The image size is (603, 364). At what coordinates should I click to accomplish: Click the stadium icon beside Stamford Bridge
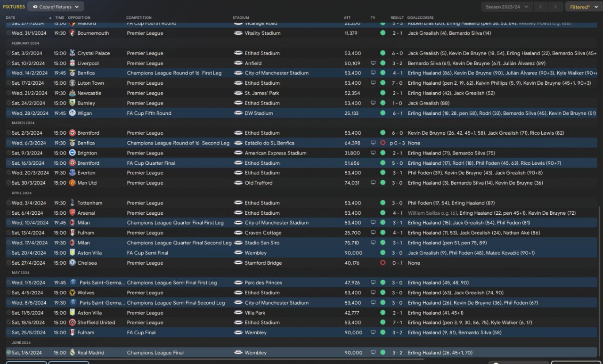click(x=238, y=263)
